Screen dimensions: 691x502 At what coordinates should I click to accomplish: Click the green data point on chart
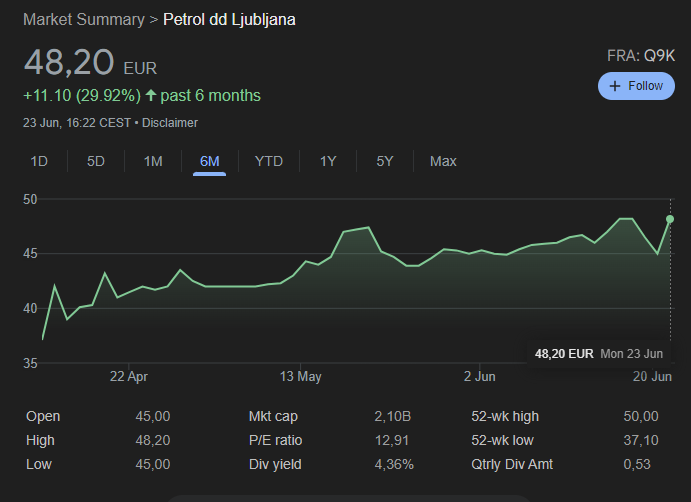click(x=670, y=219)
